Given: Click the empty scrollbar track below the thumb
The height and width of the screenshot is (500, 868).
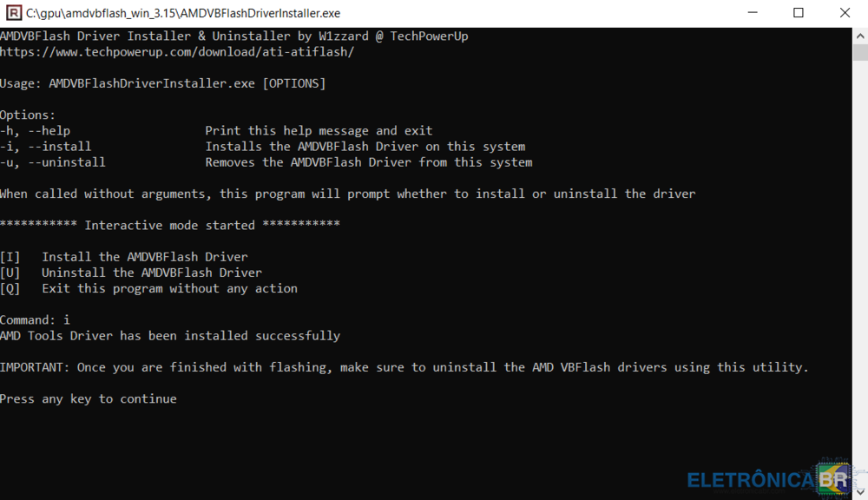Looking at the screenshot, I should point(860,260).
